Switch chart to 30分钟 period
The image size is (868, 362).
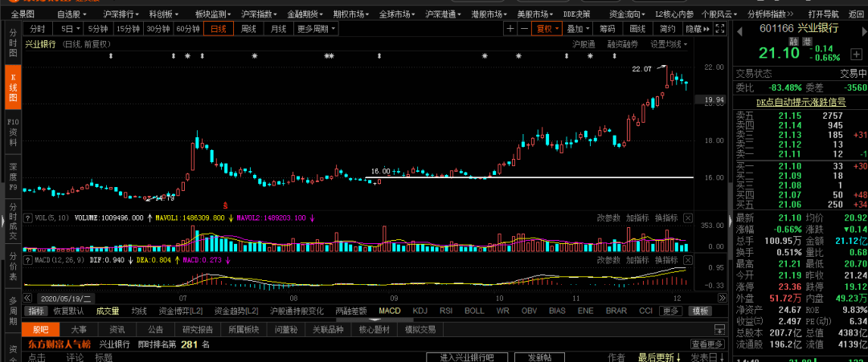[x=158, y=29]
